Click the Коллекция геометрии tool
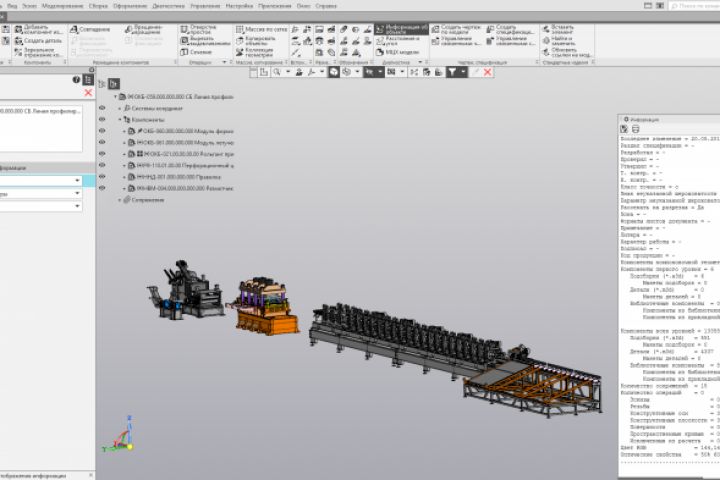This screenshot has height=480, width=720. 254,52
